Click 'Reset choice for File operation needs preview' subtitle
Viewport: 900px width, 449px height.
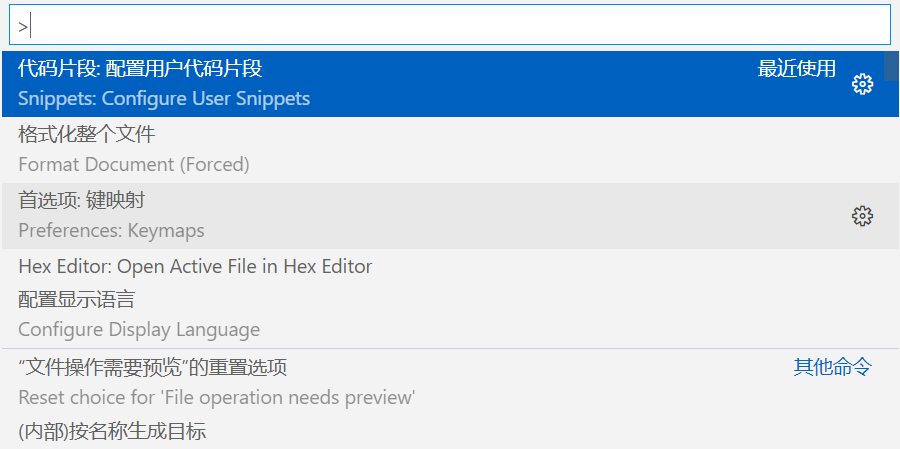(216, 397)
